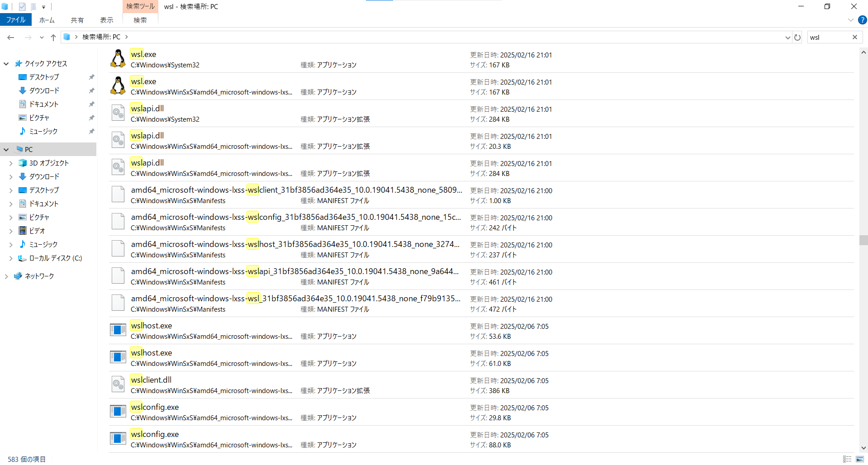This screenshot has height=465, width=868.
Task: Select wslhost.exe sized 61.0 KB
Action: click(x=481, y=357)
